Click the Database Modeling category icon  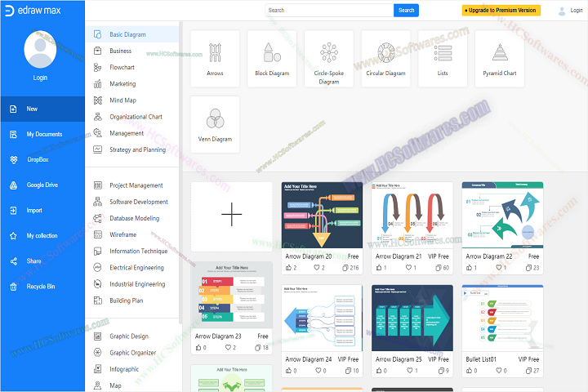pyautogui.click(x=97, y=218)
